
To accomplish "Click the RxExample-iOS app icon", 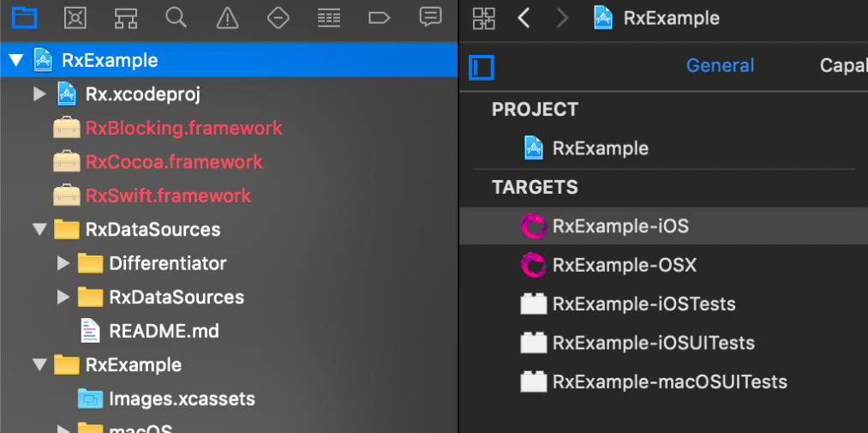I will point(534,226).
